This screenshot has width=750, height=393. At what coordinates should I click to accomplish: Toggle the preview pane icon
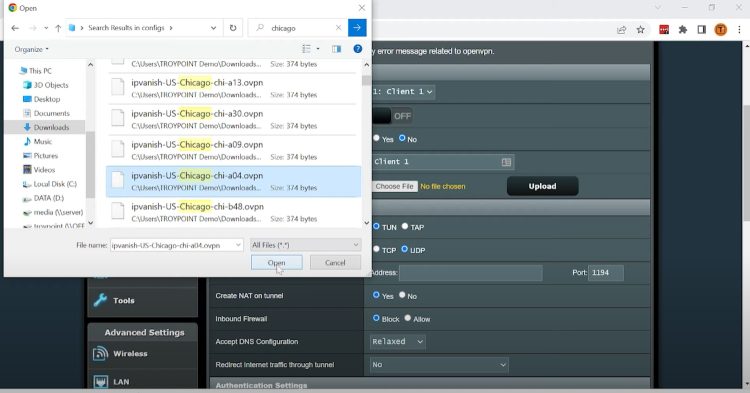tap(337, 49)
